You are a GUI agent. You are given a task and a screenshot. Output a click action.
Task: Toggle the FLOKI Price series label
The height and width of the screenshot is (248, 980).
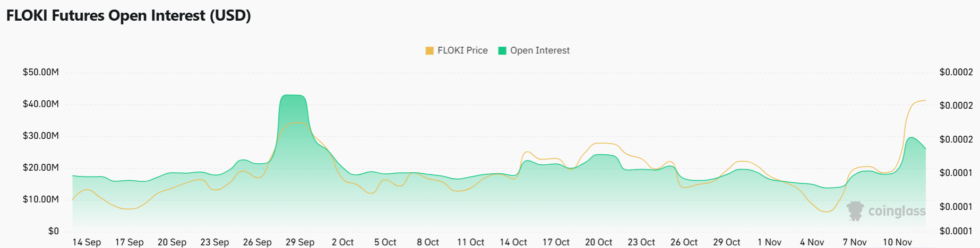[x=462, y=51]
